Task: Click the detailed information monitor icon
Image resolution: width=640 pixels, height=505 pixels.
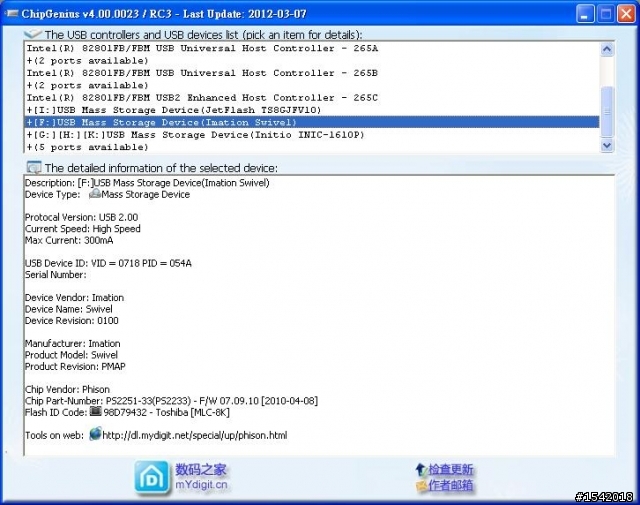Action: [34, 167]
